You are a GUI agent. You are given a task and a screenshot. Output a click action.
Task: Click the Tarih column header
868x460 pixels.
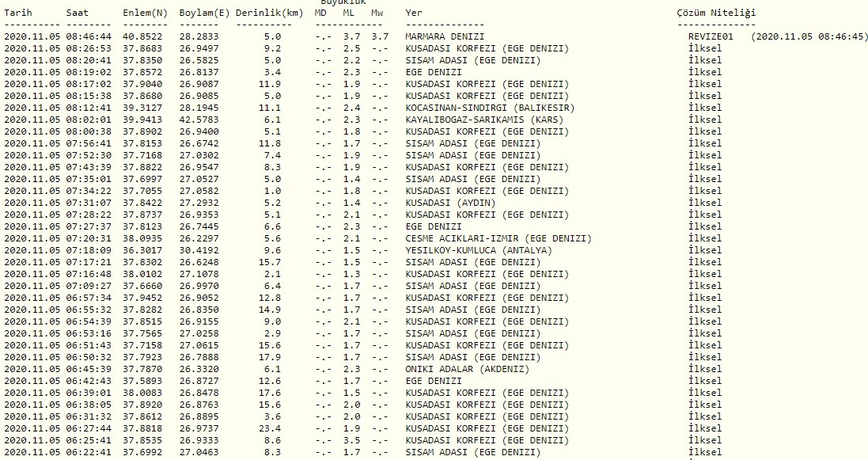pyautogui.click(x=19, y=13)
